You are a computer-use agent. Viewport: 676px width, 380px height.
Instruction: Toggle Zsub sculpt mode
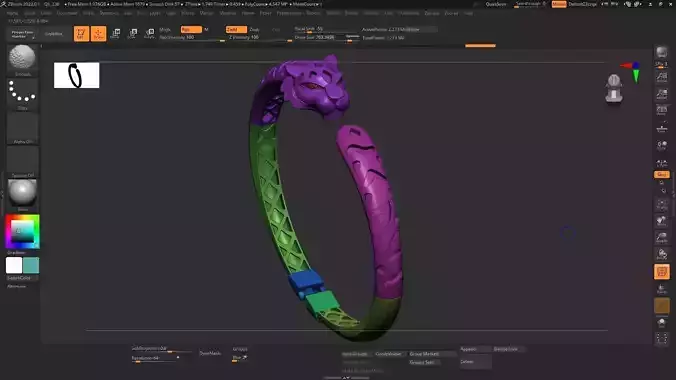254,29
